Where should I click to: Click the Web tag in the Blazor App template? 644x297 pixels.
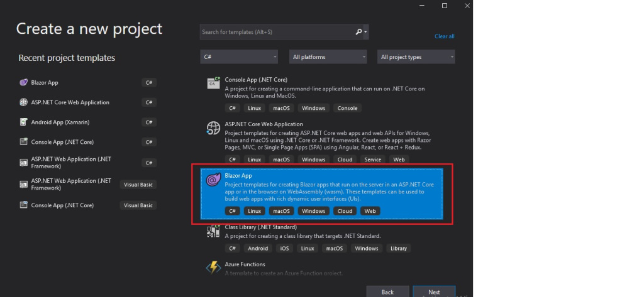(370, 211)
